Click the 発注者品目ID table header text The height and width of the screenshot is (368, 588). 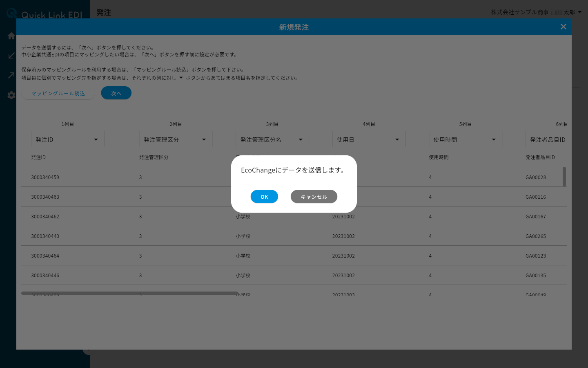pyautogui.click(x=540, y=157)
